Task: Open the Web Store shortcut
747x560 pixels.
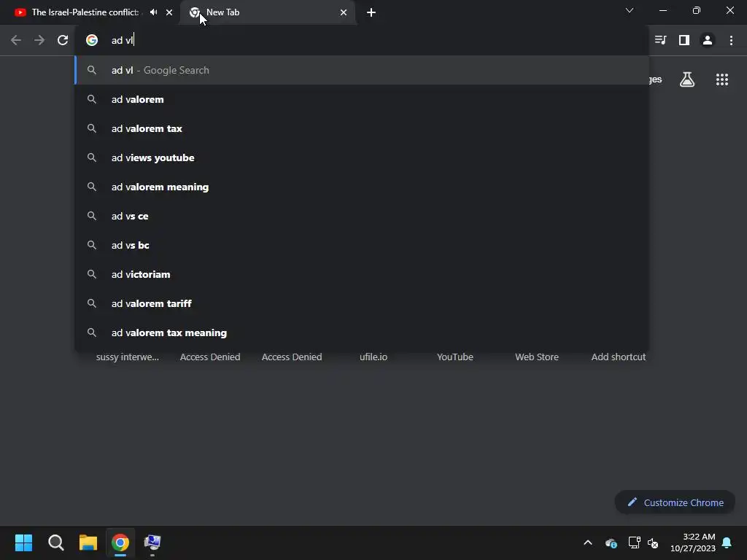Action: tap(537, 357)
